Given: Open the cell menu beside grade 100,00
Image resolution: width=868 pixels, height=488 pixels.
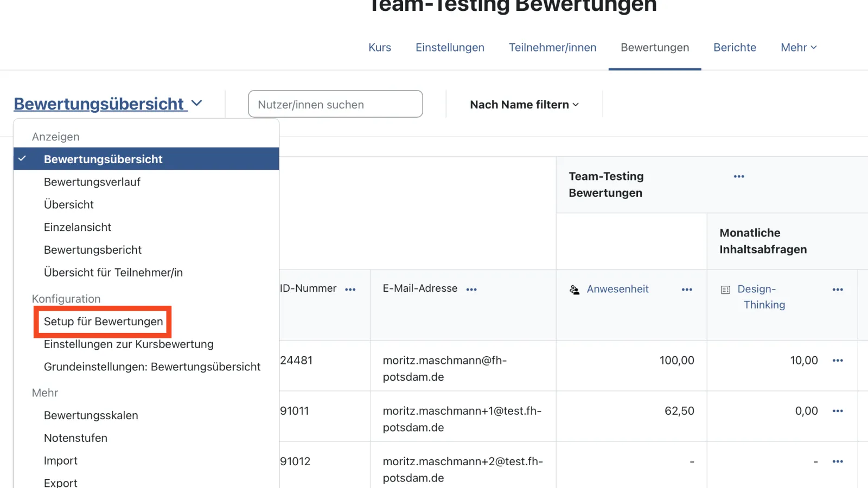Looking at the screenshot, I should coord(839,359).
